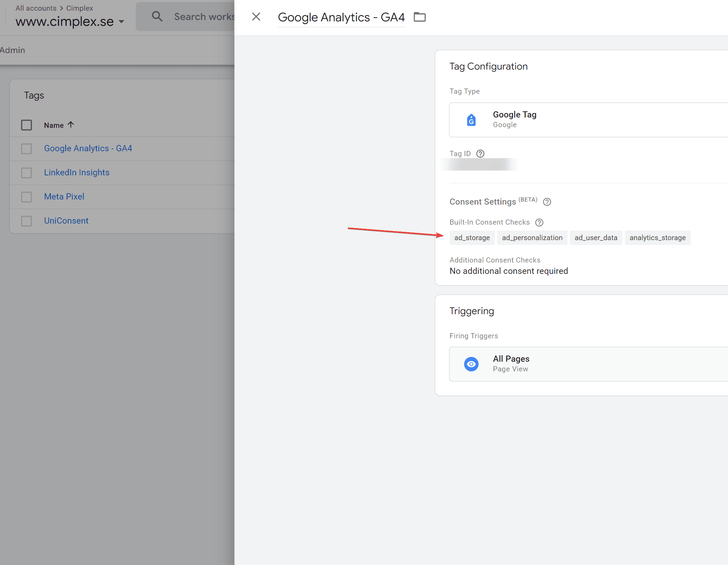
Task: Click the analytics_storage consent chip
Action: click(658, 238)
